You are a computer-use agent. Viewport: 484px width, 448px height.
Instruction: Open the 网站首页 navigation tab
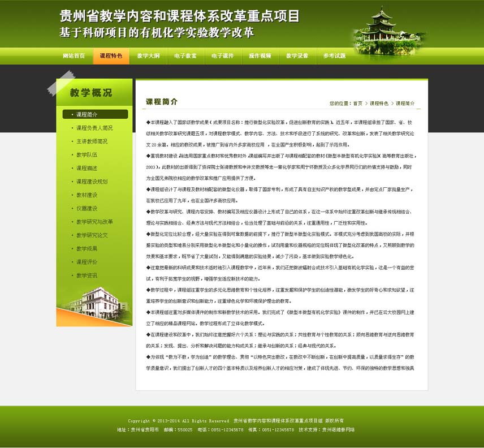click(74, 56)
